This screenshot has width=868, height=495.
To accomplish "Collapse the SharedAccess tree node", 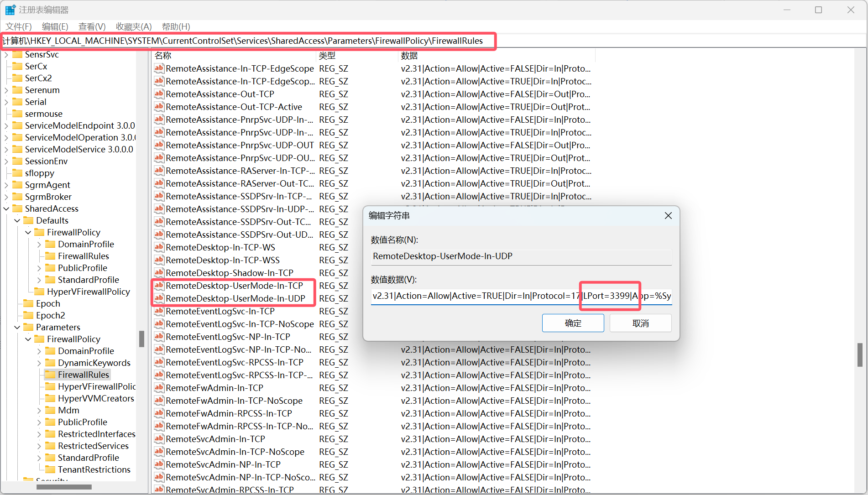I will coord(6,208).
